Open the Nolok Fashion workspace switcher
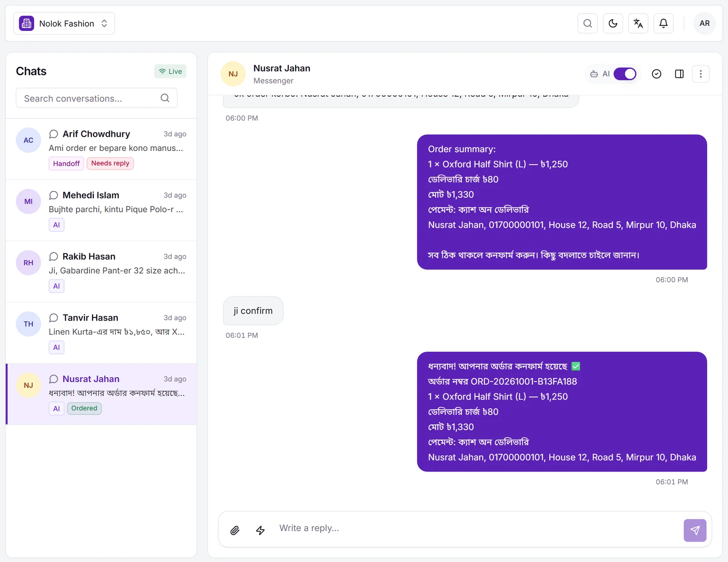728x562 pixels. click(64, 24)
